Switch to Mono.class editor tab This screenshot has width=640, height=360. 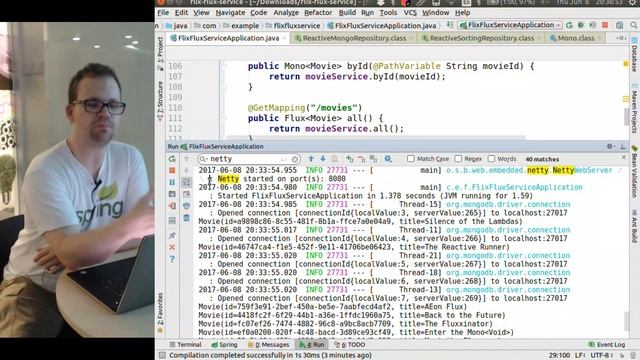576,38
